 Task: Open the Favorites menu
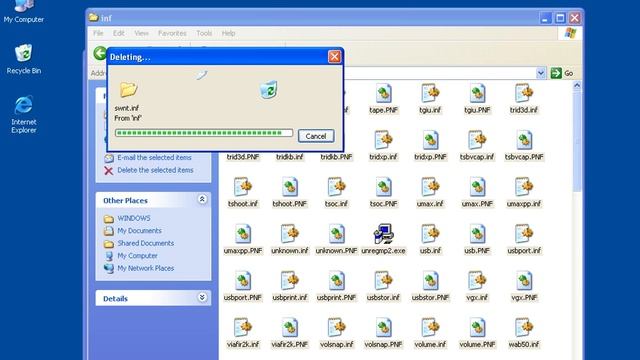click(172, 33)
